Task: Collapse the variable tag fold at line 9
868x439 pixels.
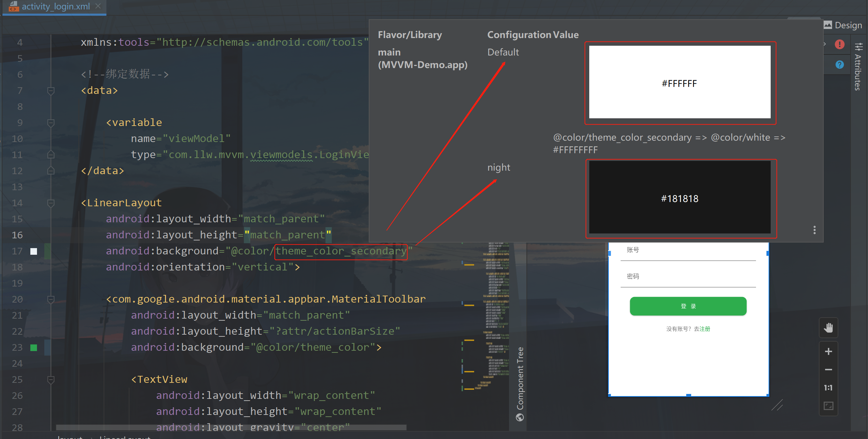Action: [x=51, y=123]
